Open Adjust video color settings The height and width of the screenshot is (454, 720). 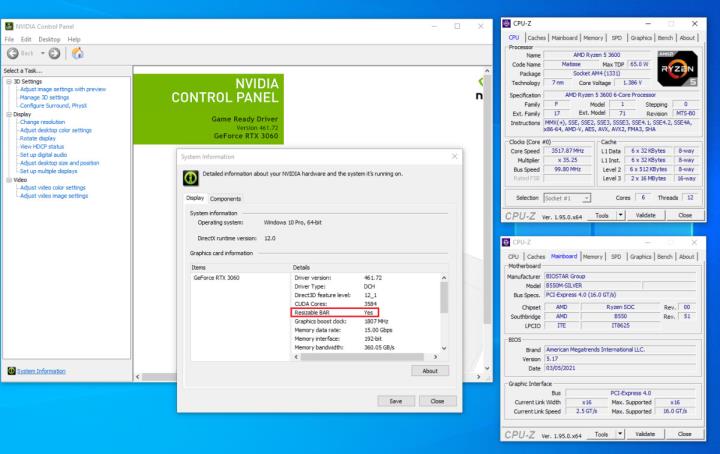(52, 187)
